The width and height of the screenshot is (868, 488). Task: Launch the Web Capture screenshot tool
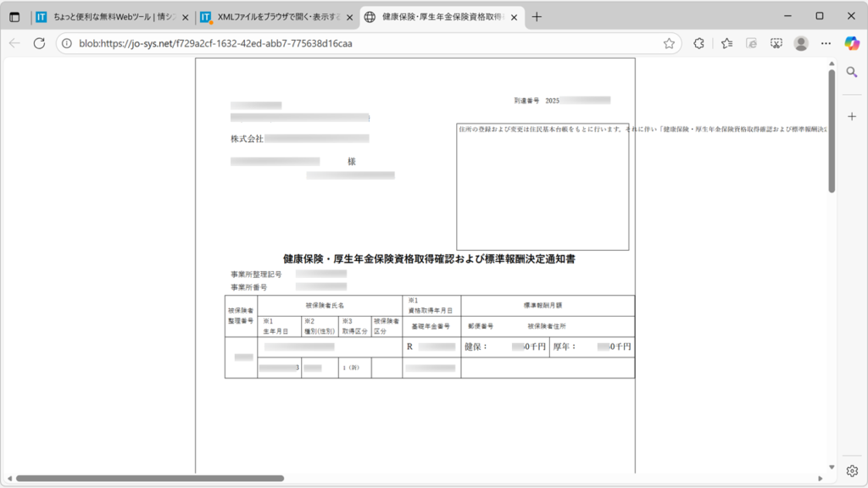776,43
